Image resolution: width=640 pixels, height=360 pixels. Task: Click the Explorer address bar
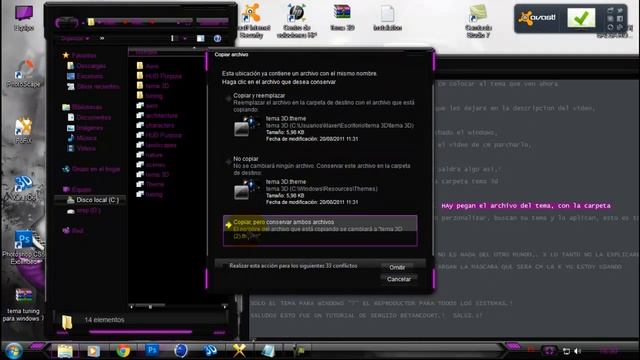139,22
